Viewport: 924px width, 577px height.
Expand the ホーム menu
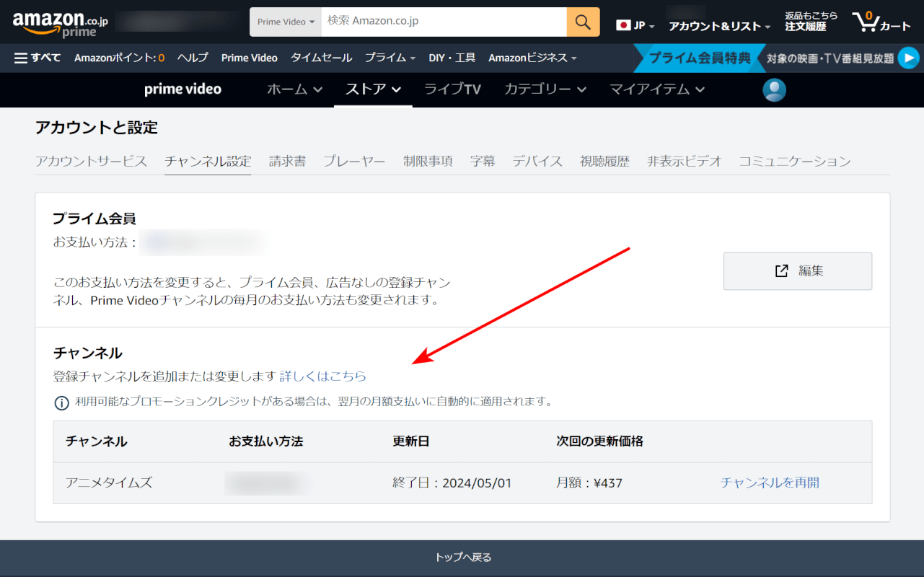(295, 89)
